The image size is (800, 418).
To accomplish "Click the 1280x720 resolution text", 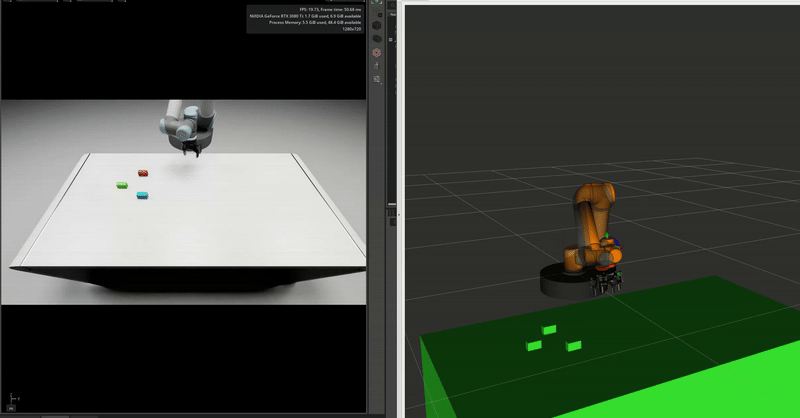I will [x=352, y=29].
